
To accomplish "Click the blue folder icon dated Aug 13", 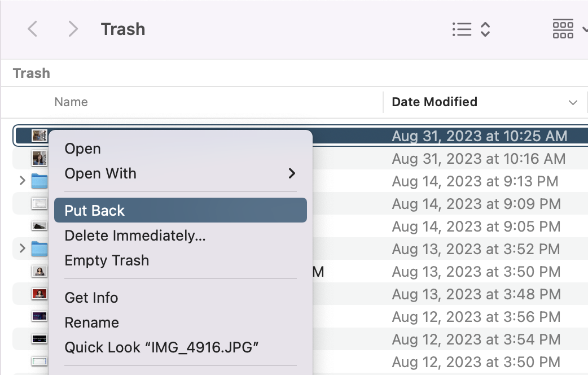I will coord(39,249).
